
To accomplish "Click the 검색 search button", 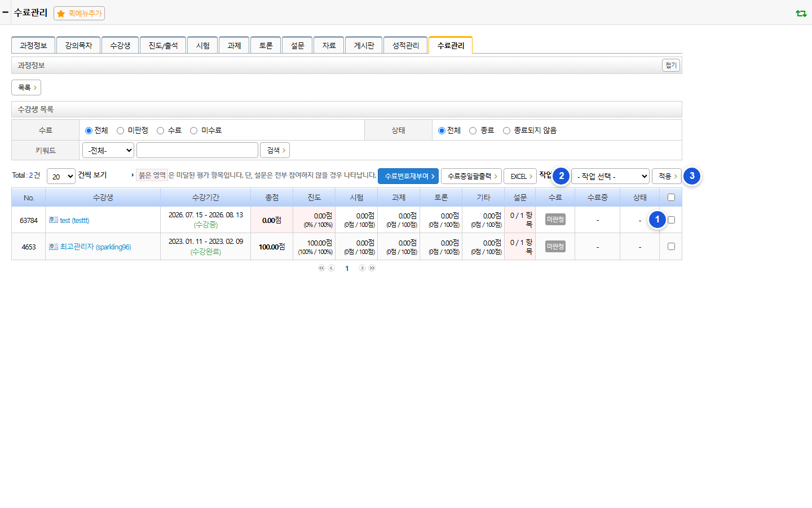I will click(x=275, y=150).
